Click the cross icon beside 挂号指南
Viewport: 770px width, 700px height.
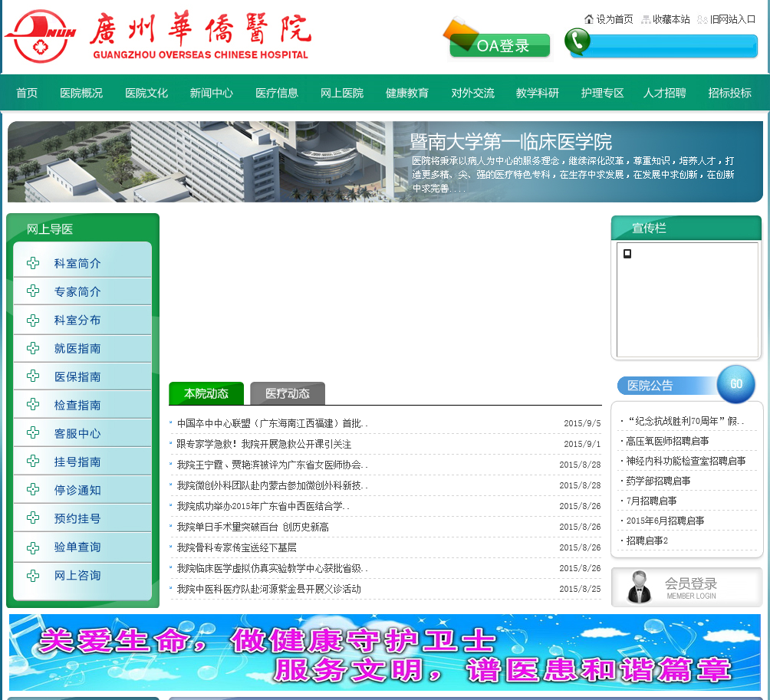pyautogui.click(x=33, y=461)
